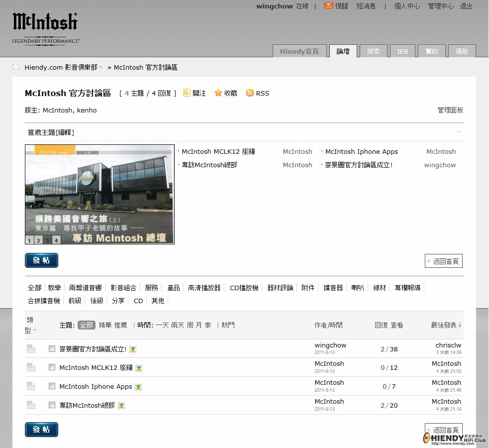Click the star 收藏 favorite icon
Image resolution: width=489 pixels, height=448 pixels.
coord(218,93)
